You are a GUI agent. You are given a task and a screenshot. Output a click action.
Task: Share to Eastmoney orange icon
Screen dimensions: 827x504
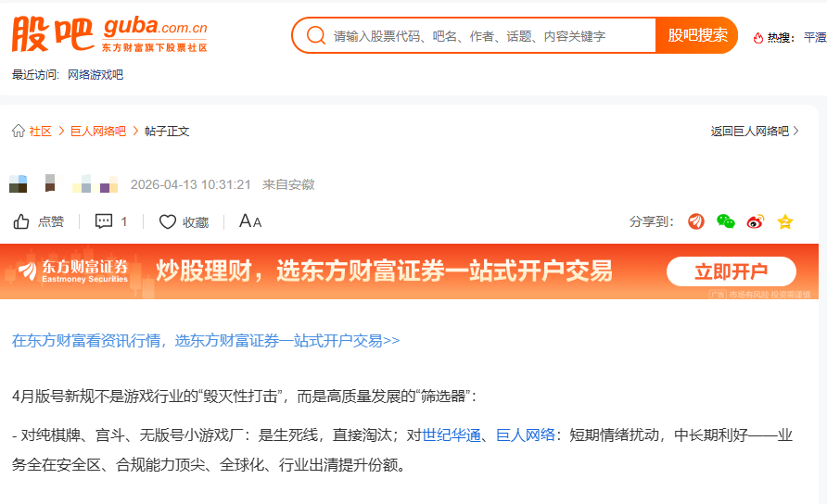coord(696,221)
